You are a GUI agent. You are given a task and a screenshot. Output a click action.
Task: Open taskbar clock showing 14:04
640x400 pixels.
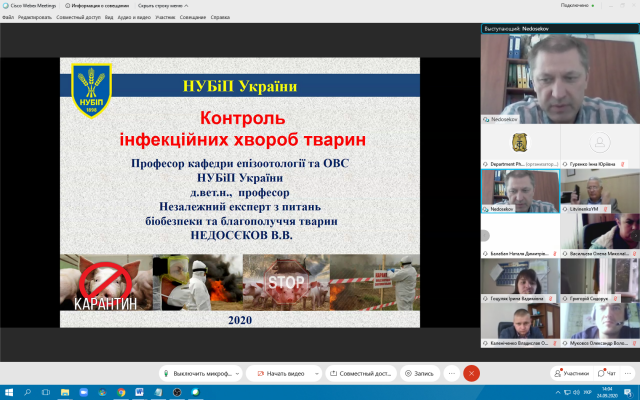click(x=607, y=393)
